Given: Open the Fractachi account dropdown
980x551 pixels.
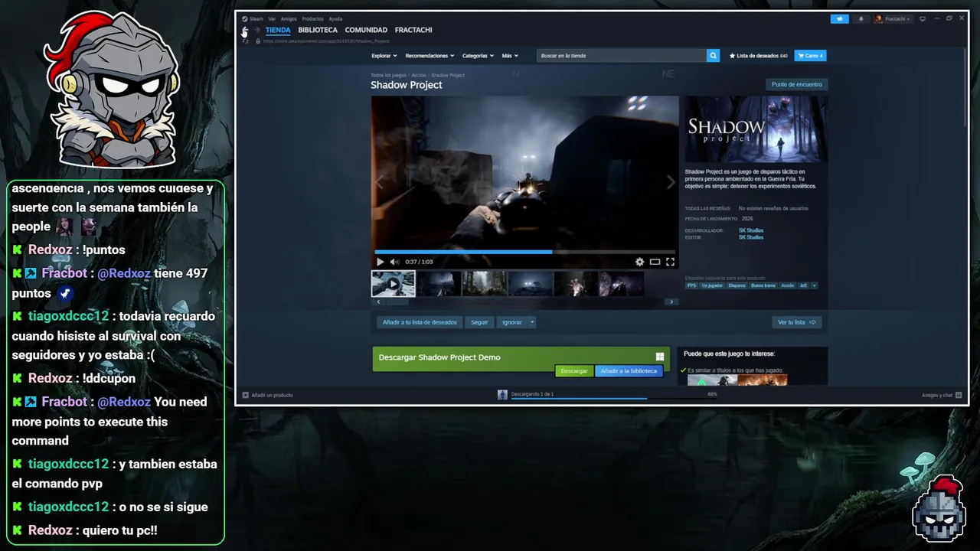Looking at the screenshot, I should coord(893,19).
